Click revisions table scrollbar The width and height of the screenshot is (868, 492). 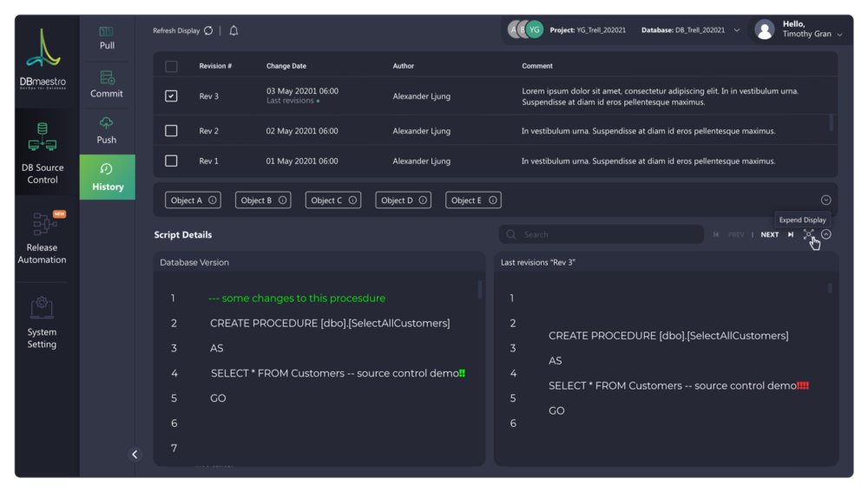pos(831,122)
